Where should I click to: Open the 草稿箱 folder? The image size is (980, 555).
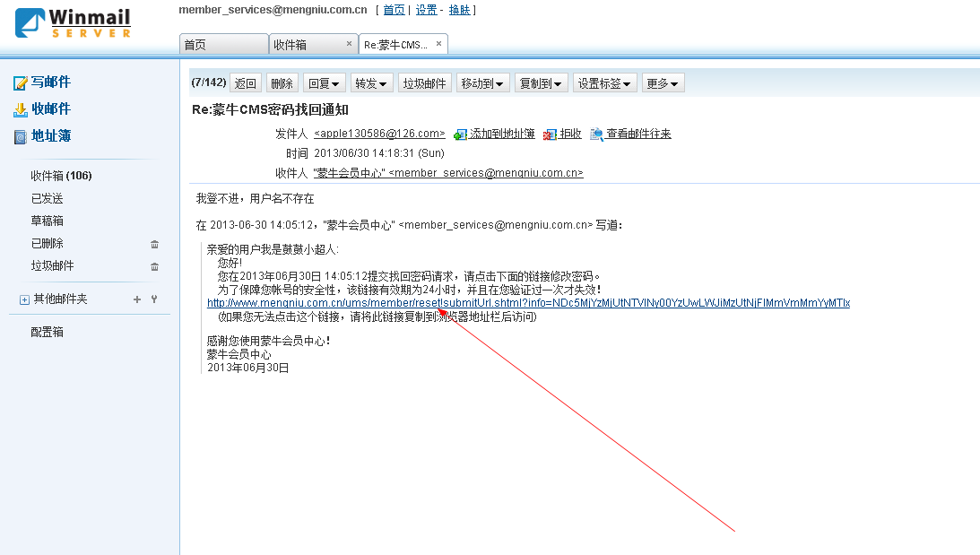tap(47, 221)
